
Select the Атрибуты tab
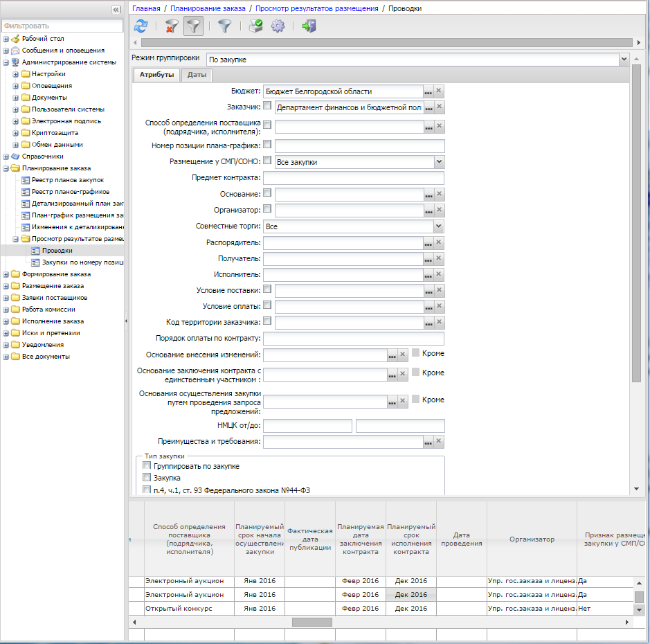pos(156,75)
